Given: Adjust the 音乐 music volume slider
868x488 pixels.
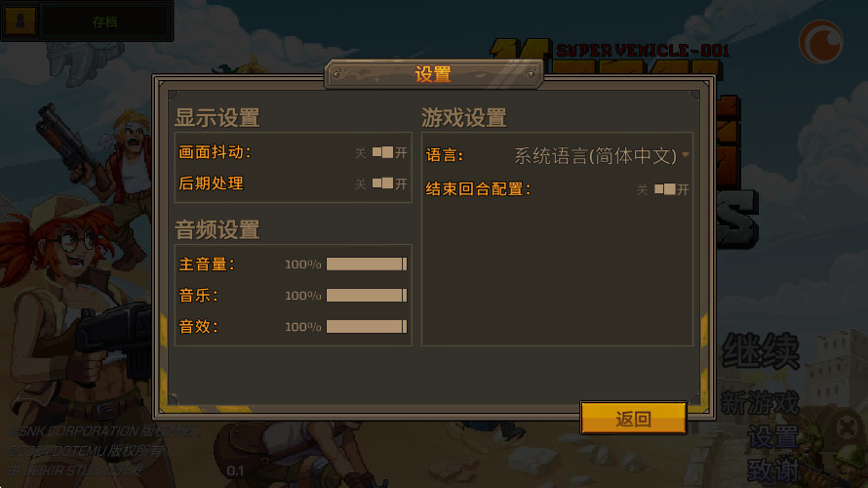Looking at the screenshot, I should pos(367,295).
